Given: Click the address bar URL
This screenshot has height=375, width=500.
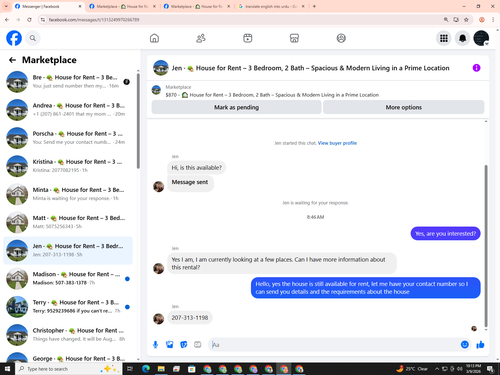Looking at the screenshot, I should (94, 20).
